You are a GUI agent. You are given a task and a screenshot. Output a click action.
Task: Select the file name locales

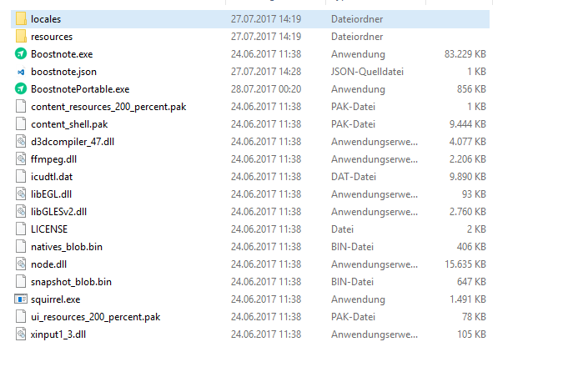click(46, 19)
